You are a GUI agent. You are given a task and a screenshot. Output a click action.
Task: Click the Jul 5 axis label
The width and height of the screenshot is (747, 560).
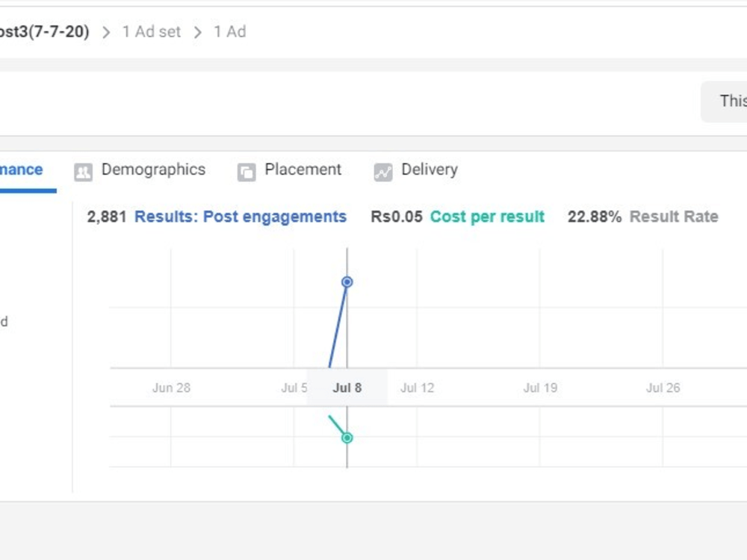[294, 388]
